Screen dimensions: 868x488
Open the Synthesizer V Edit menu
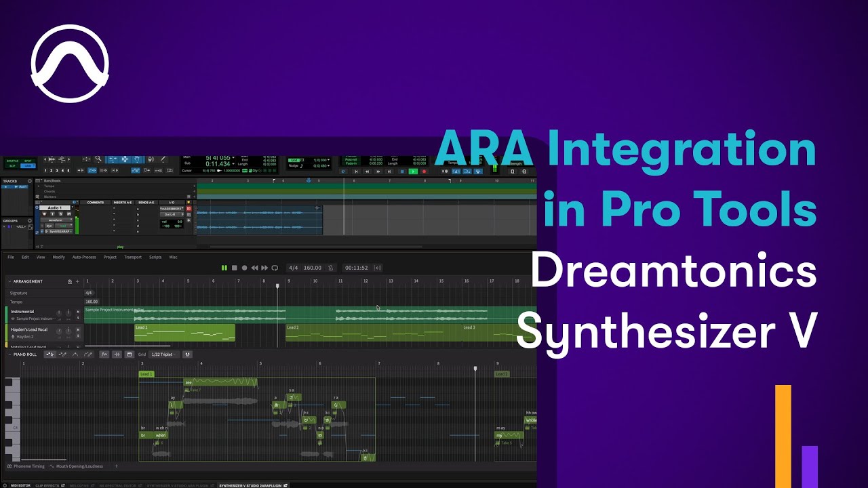pos(25,258)
